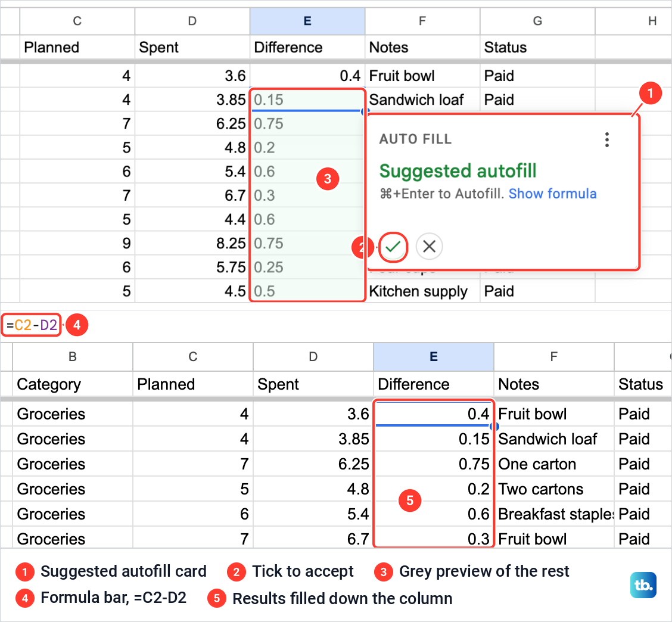Dismiss the autofill suggestion with the X button

click(x=429, y=247)
